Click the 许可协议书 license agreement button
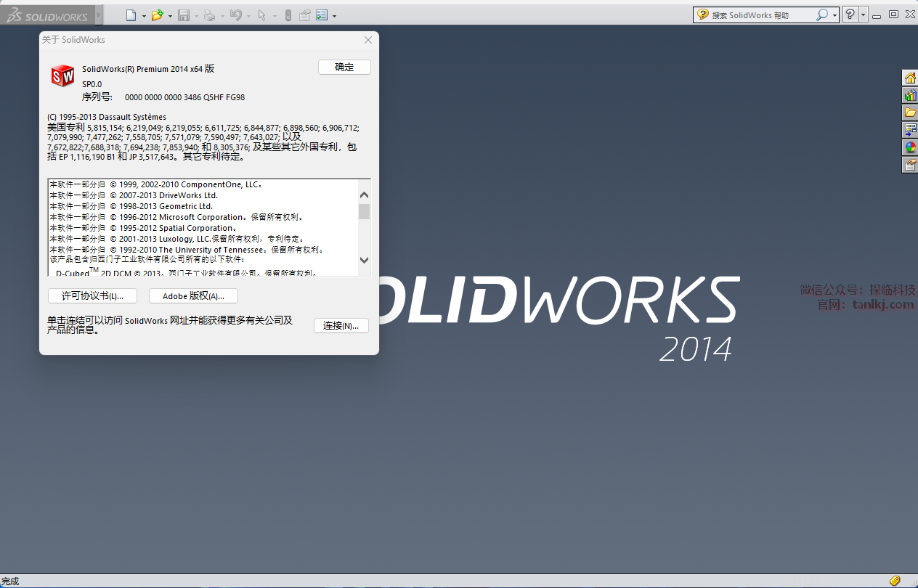Image resolution: width=918 pixels, height=588 pixels. coord(92,296)
